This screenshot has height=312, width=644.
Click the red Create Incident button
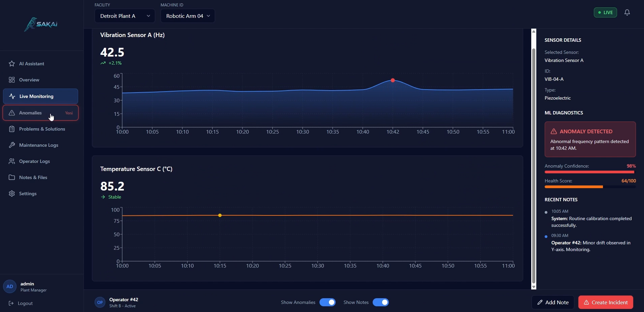coord(605,302)
